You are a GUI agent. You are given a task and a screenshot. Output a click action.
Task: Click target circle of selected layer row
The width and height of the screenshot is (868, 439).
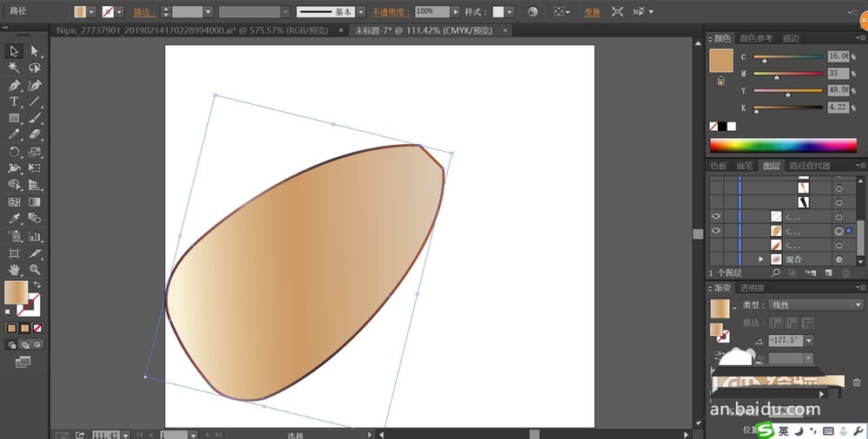(839, 231)
